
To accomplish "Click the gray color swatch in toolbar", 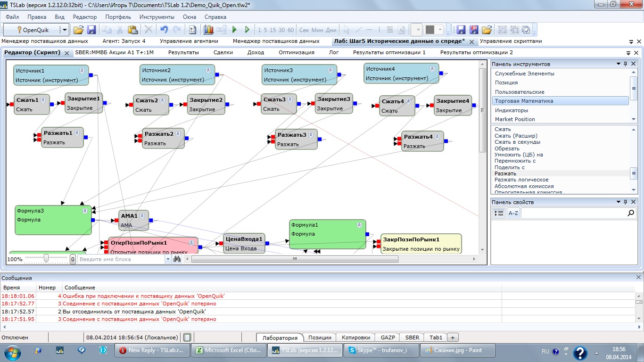I will click(x=429, y=30).
